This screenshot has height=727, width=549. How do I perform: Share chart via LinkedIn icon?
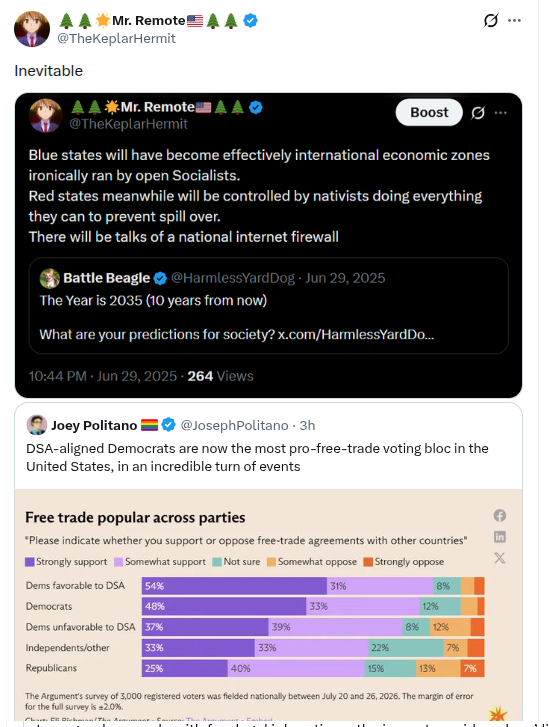point(499,537)
